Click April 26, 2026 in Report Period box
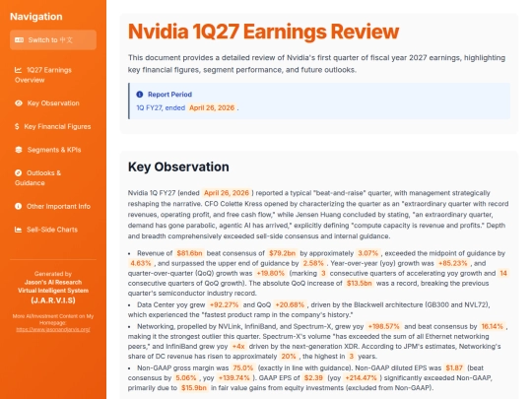The height and width of the screenshot is (399, 532). 212,108
